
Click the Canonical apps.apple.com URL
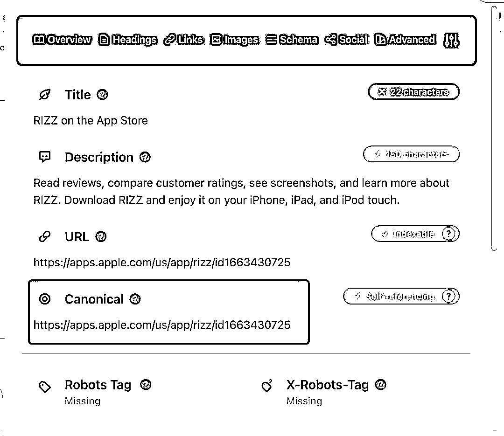click(162, 325)
